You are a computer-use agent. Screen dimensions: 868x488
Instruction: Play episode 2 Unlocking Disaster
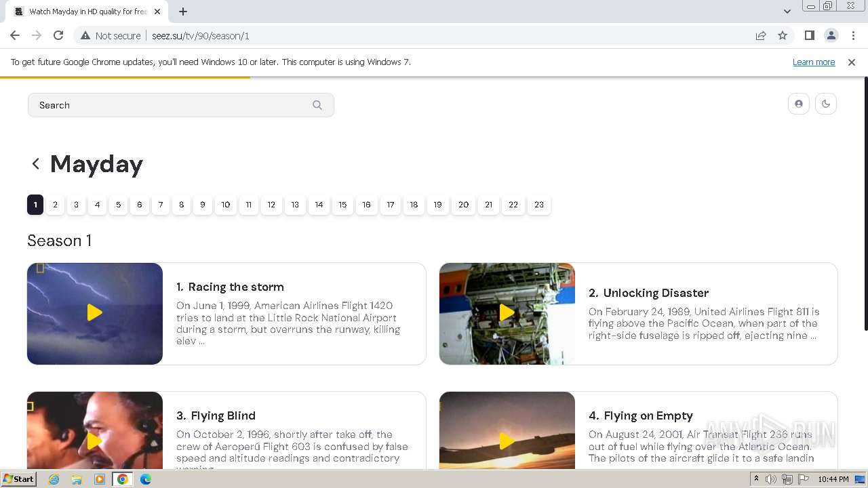pos(507,313)
